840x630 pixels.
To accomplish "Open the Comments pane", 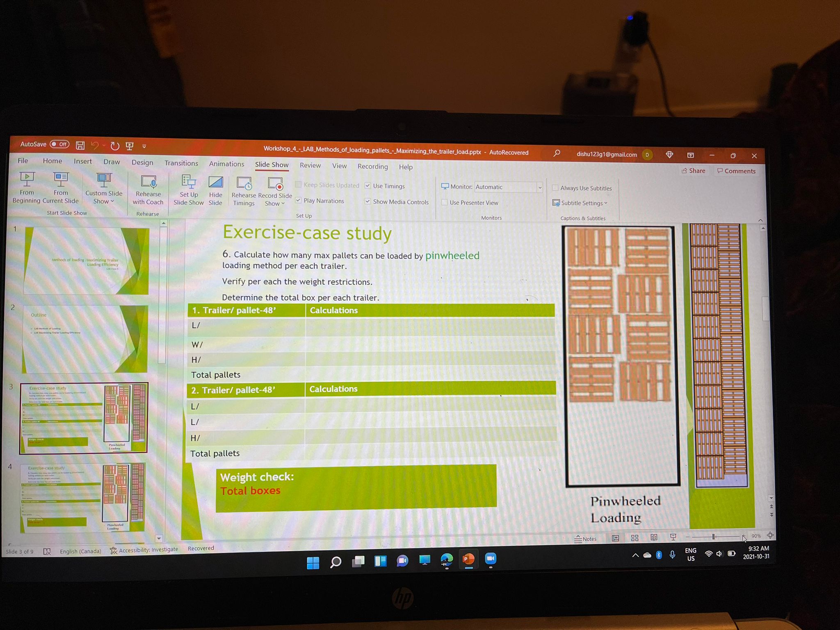I will pos(737,171).
